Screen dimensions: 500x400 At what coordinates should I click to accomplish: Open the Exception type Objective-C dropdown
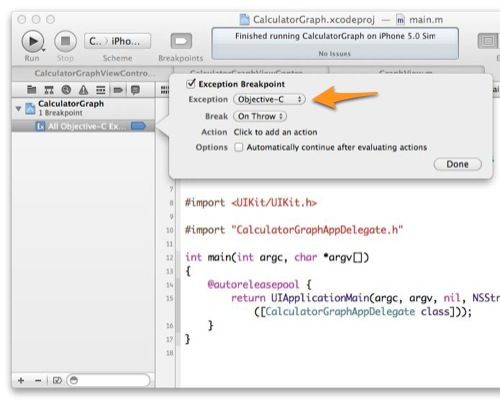(269, 99)
